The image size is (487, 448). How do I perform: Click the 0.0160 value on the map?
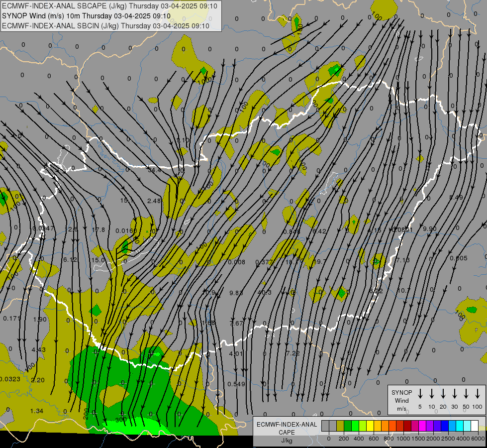(x=126, y=230)
